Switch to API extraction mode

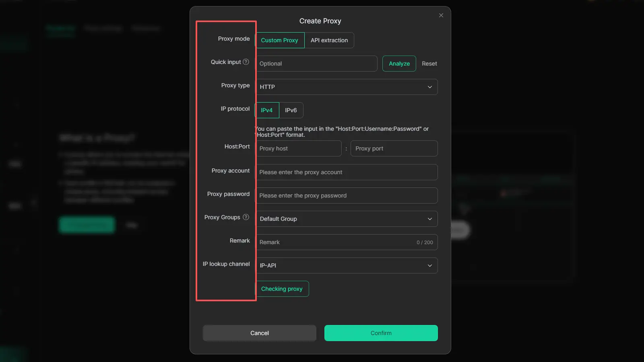pyautogui.click(x=329, y=40)
